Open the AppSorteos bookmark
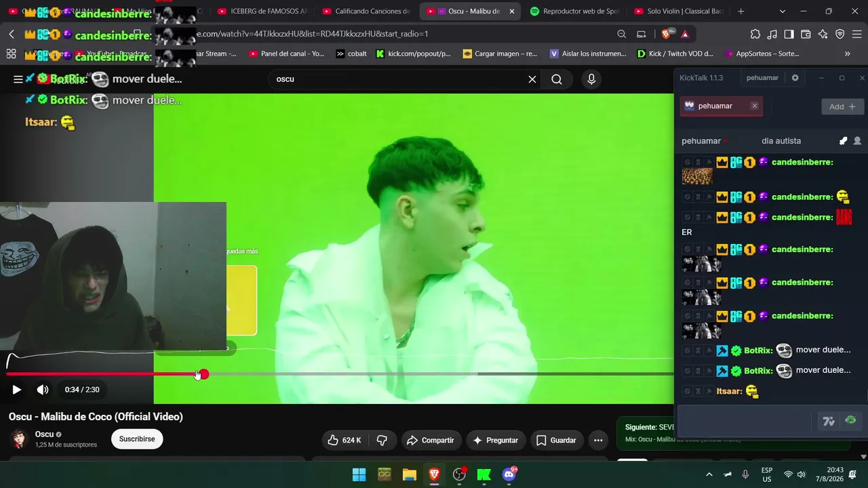The height and width of the screenshot is (488, 868). [762, 54]
